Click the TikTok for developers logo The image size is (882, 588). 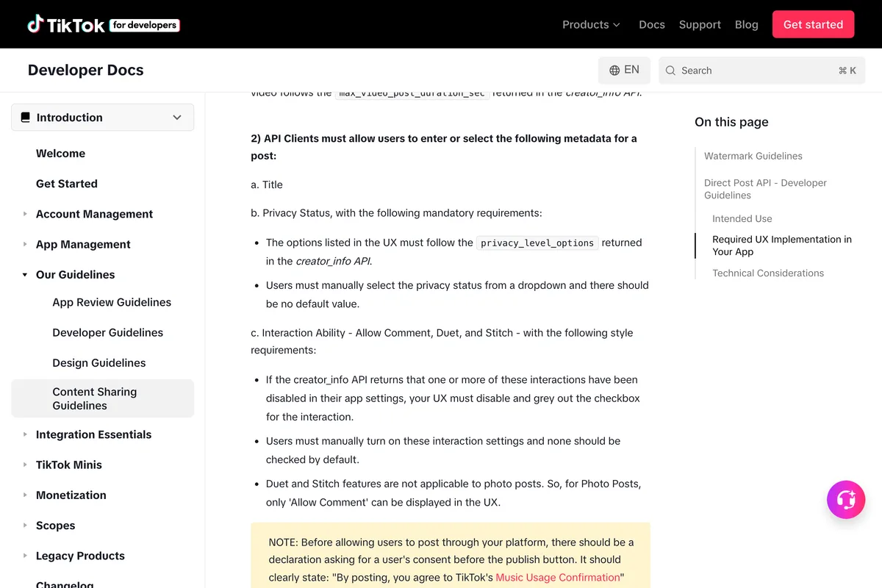104,24
